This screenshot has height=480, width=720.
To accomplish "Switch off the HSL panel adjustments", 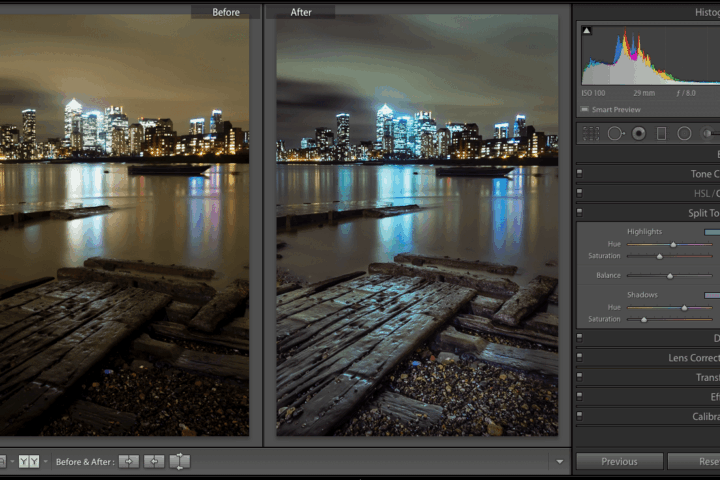I will click(x=579, y=193).
